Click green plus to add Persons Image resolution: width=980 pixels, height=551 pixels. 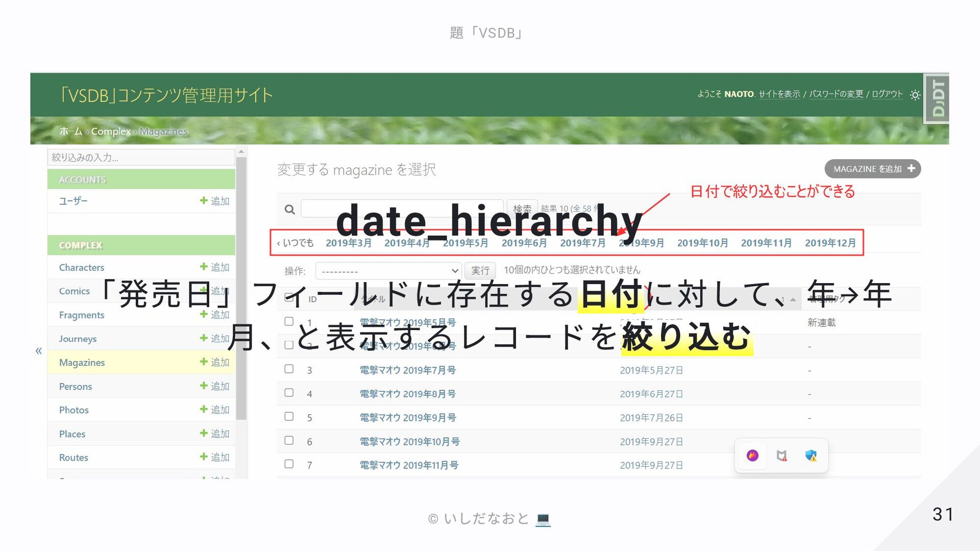[x=204, y=386]
